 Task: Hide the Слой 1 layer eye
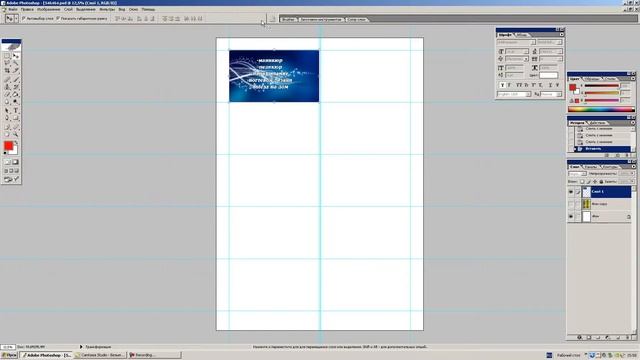pyautogui.click(x=571, y=191)
